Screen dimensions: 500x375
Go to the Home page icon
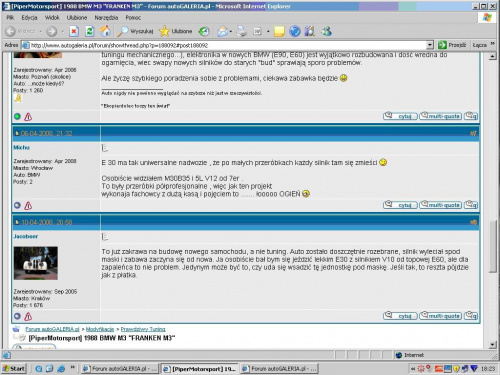pyautogui.click(x=105, y=31)
